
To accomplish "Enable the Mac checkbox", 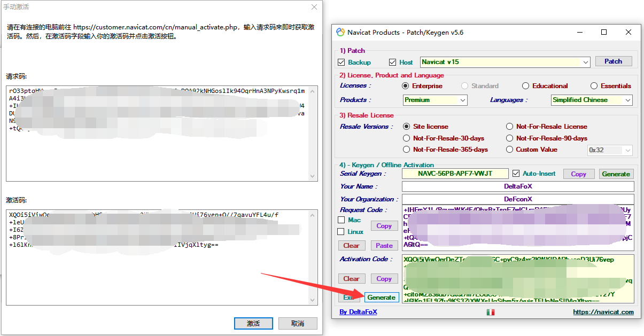I will (x=342, y=220).
